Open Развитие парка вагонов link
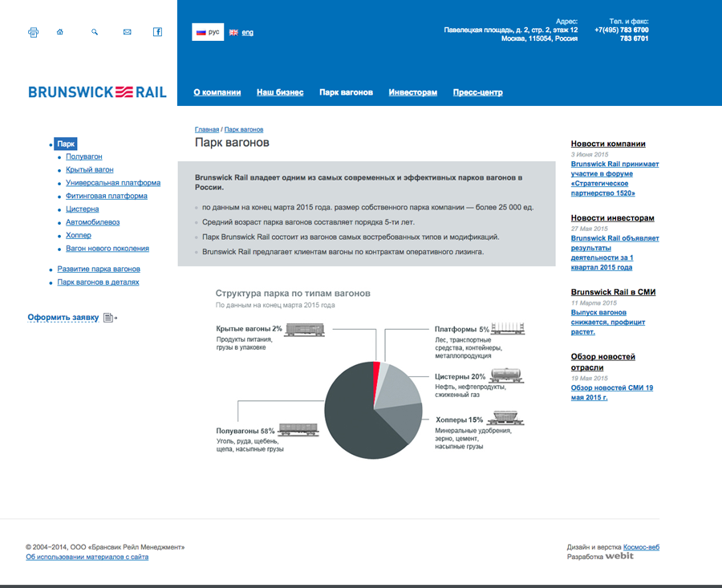Screen dimensions: 722x588 99,269
